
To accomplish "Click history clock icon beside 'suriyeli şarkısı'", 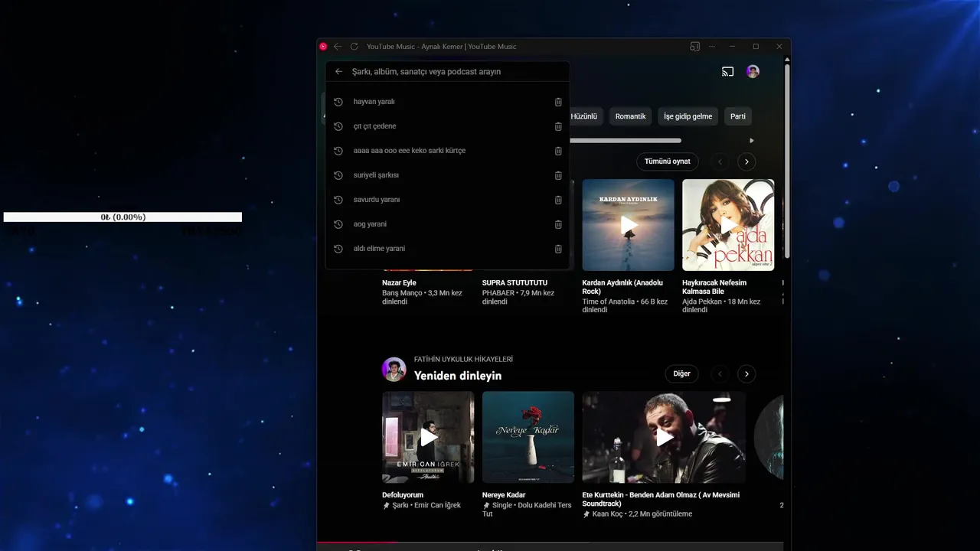I will (338, 175).
